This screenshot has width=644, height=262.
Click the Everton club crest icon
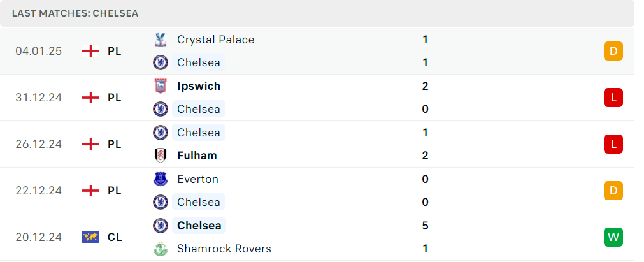pyautogui.click(x=160, y=179)
